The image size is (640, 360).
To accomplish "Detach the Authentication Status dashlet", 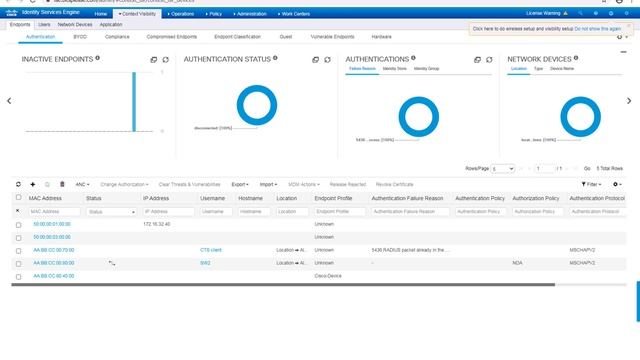I will [x=316, y=60].
